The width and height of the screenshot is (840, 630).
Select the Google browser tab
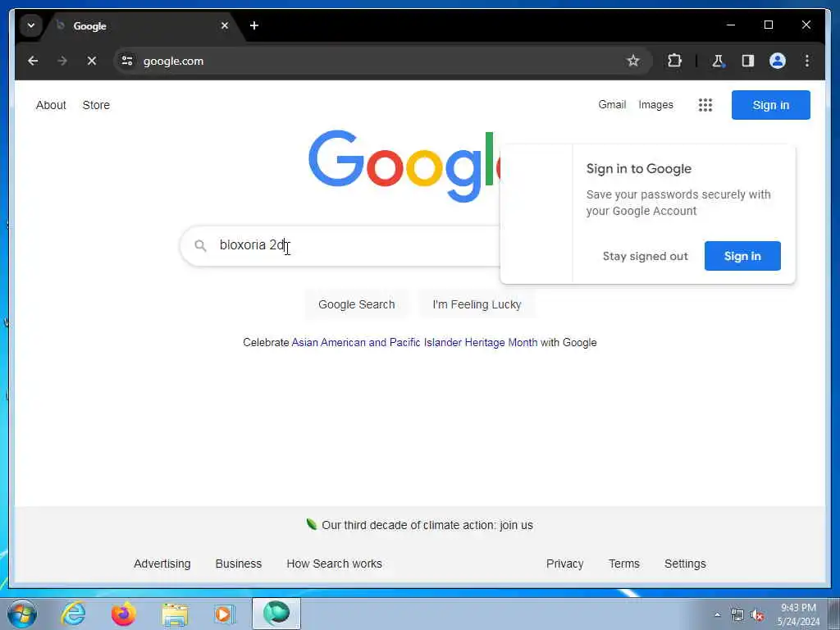click(x=142, y=25)
